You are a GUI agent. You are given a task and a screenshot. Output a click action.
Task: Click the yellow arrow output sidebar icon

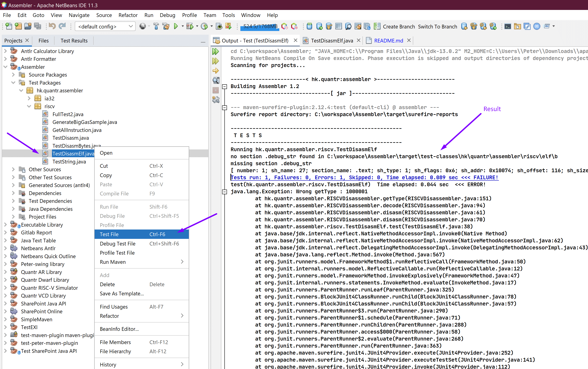click(x=215, y=71)
